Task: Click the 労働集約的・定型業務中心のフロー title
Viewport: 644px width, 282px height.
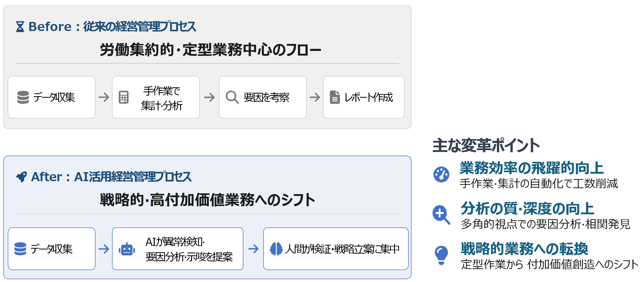Action: 210,50
